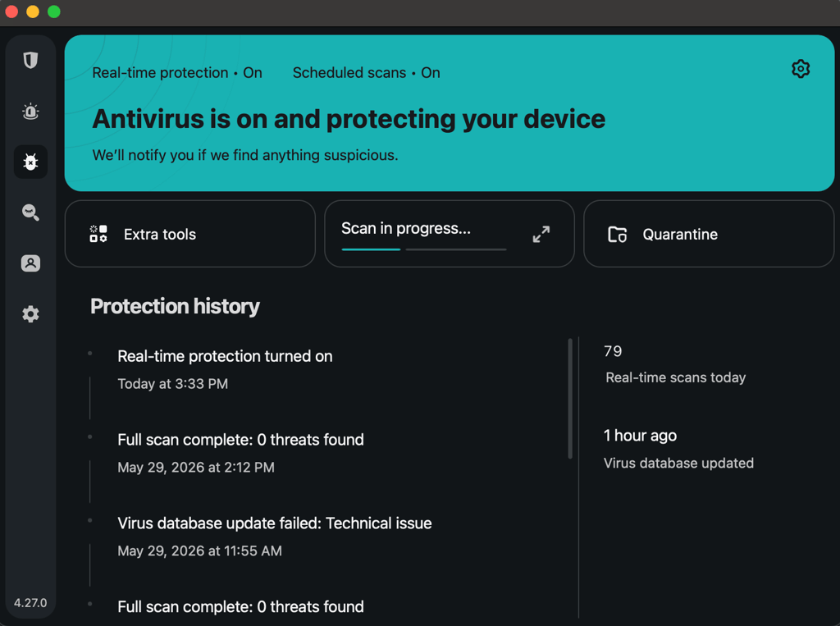The height and width of the screenshot is (626, 840).
Task: Click the Scan in progress label
Action: coord(406,228)
